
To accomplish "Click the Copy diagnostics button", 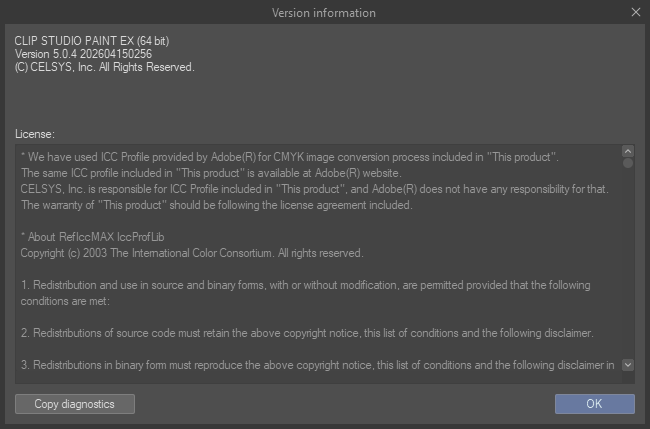I will click(x=75, y=404).
